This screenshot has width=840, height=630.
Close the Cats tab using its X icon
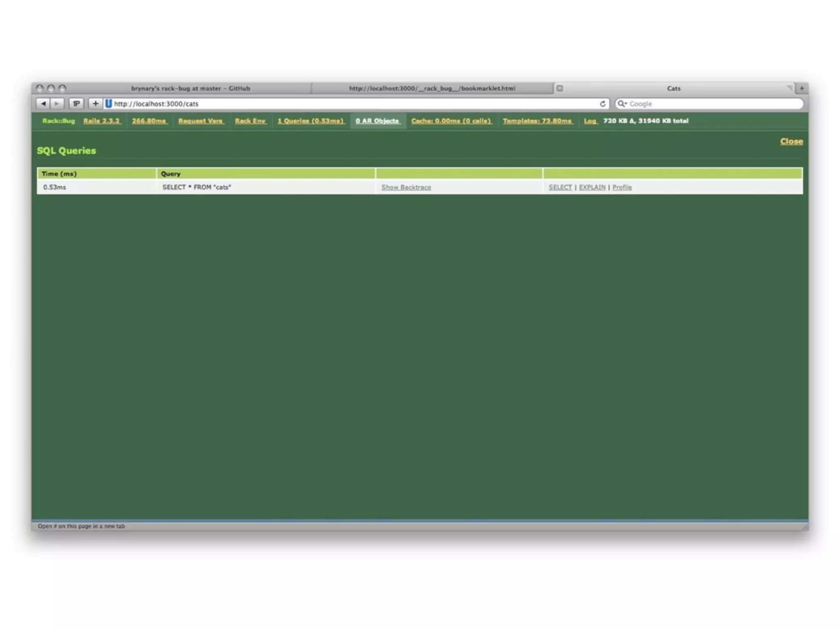559,88
